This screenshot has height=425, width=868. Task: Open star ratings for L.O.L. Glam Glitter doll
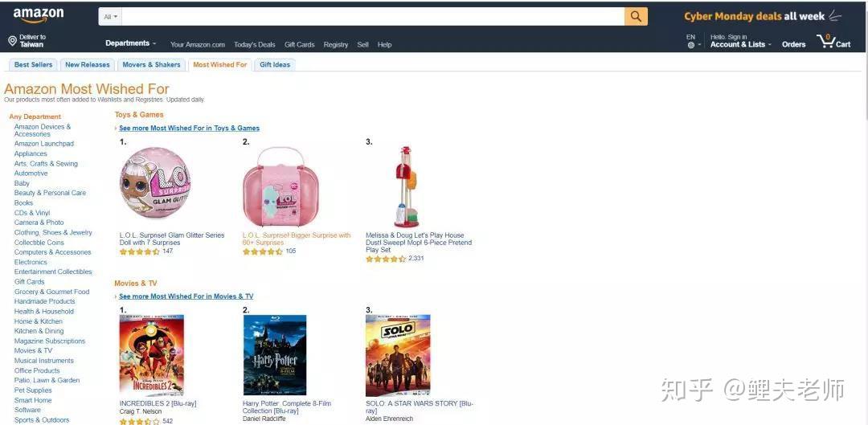pyautogui.click(x=139, y=251)
